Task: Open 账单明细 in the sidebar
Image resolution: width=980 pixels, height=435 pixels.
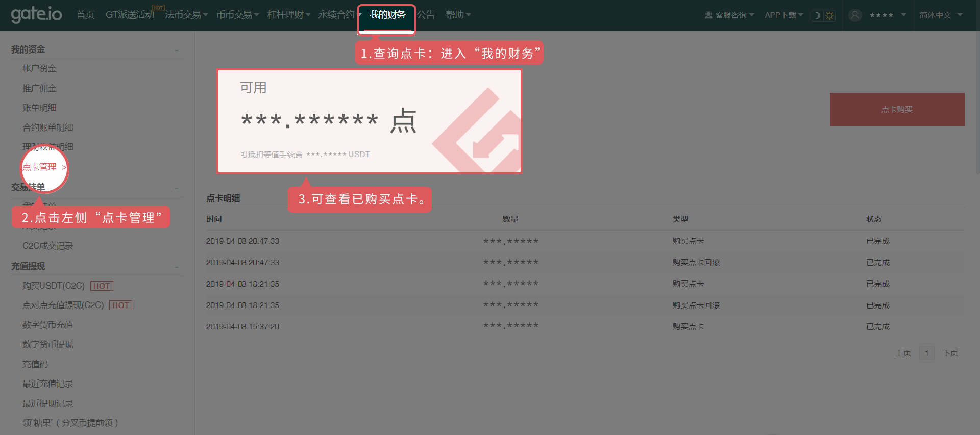Action: 39,108
